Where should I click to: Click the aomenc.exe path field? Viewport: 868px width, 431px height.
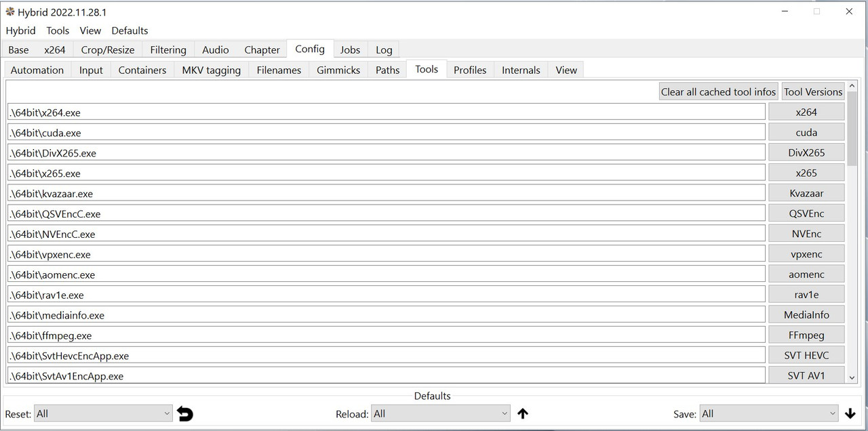click(x=387, y=274)
